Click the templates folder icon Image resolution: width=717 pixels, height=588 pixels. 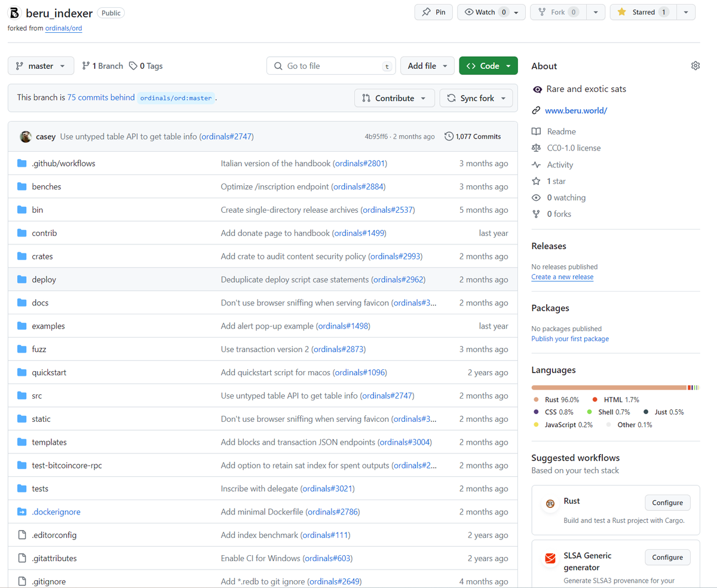(22, 442)
